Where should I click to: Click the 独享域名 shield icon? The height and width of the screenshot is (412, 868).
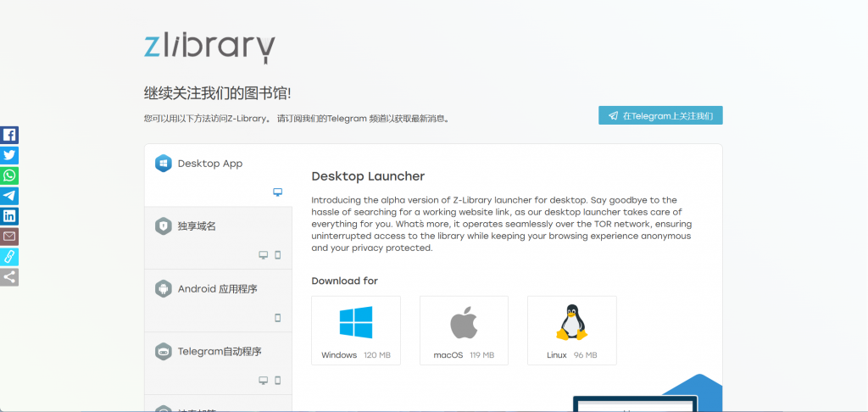point(164,226)
